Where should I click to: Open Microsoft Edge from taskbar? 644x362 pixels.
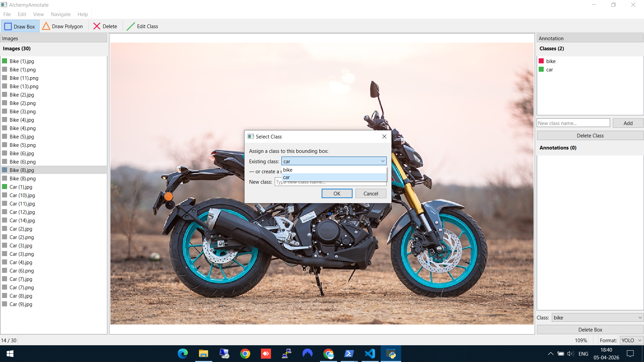183,354
